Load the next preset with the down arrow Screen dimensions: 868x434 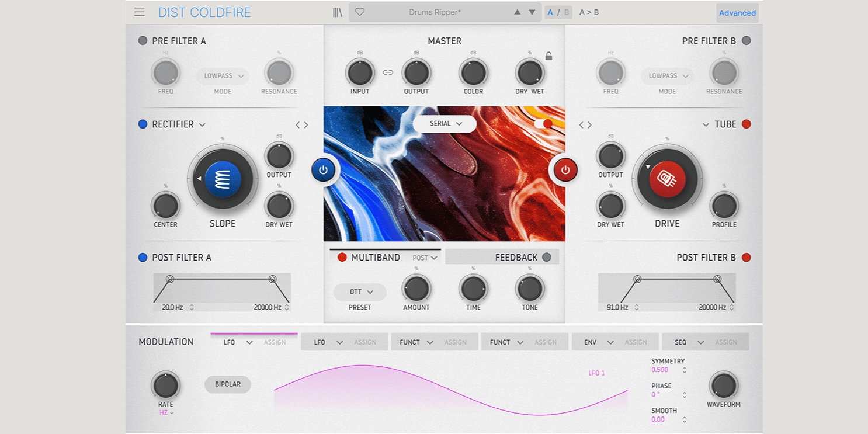532,12
